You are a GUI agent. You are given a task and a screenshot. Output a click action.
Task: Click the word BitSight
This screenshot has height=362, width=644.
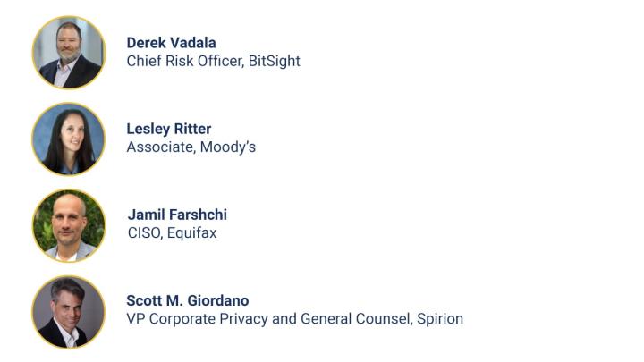[275, 61]
